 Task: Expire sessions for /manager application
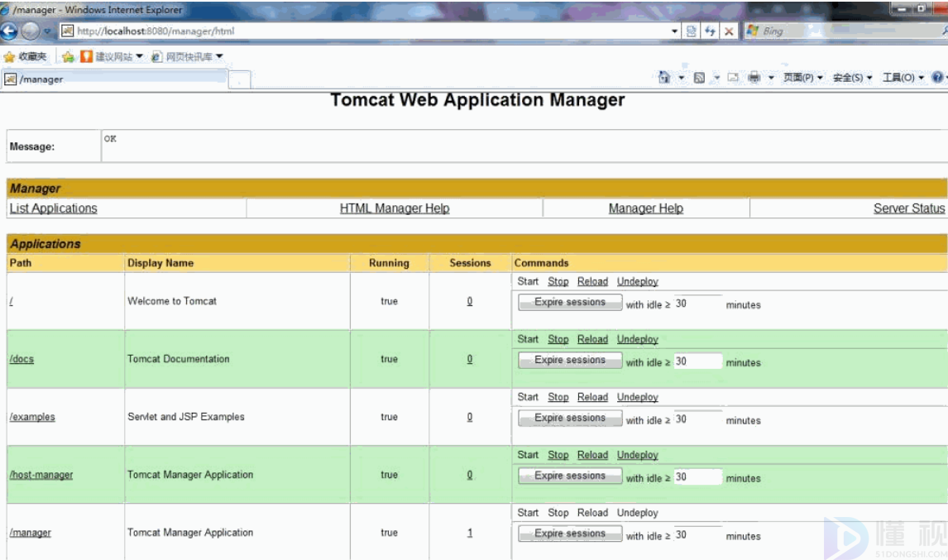click(x=570, y=534)
